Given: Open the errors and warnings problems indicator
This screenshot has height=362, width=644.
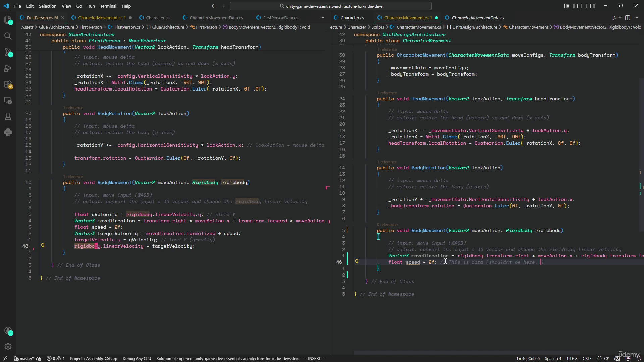Looking at the screenshot, I should (x=56, y=358).
